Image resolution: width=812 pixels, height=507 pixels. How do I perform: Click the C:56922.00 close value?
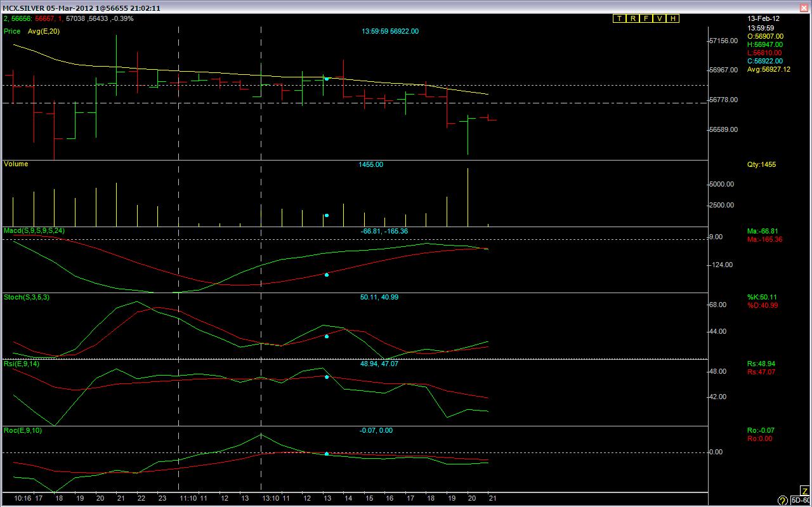765,62
